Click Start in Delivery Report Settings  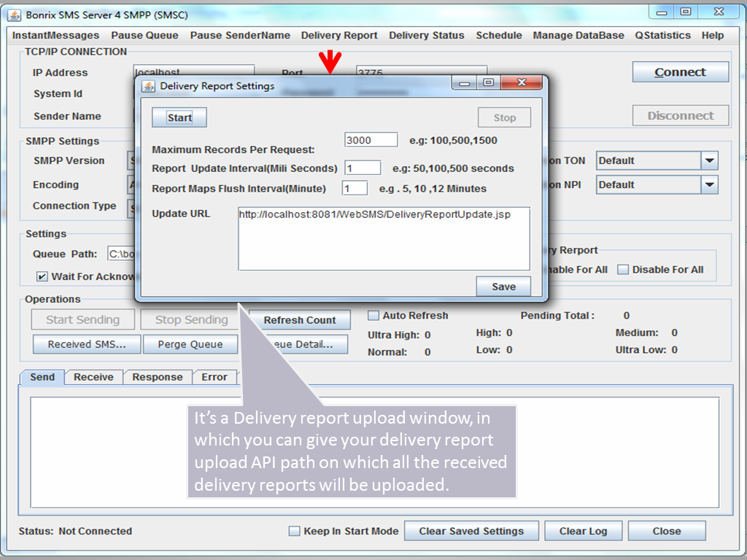point(179,117)
